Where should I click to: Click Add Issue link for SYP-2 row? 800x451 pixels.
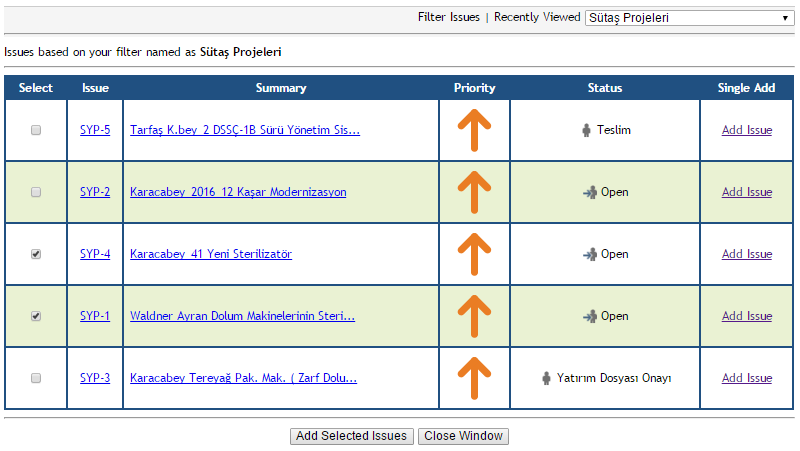point(746,192)
